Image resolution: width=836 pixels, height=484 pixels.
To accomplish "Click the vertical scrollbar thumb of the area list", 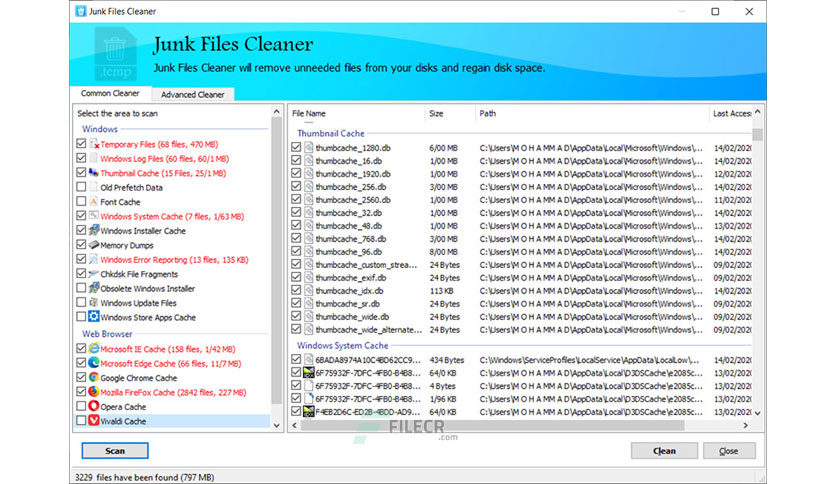I will (276, 261).
